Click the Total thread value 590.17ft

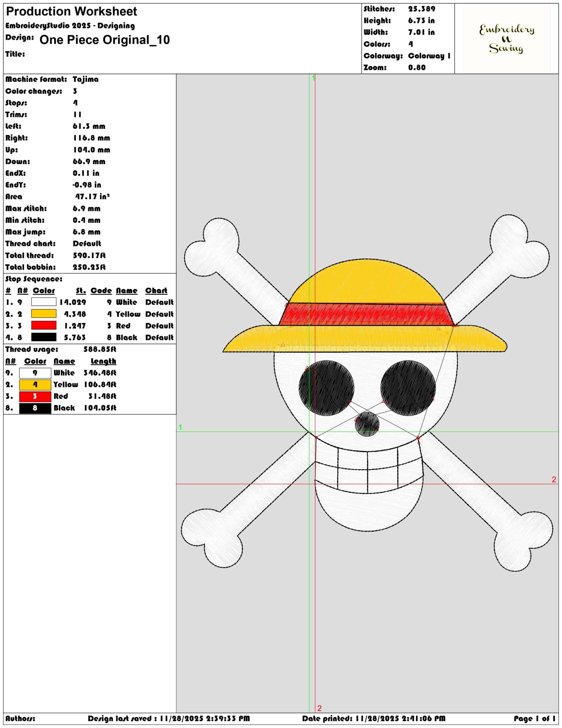coord(89,255)
